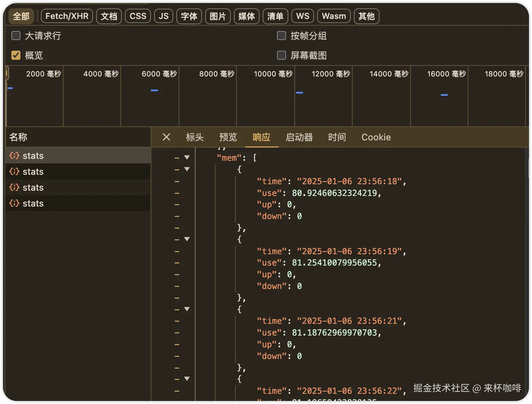Click the JSON icon of the first stats request
The image size is (532, 404).
tap(14, 155)
